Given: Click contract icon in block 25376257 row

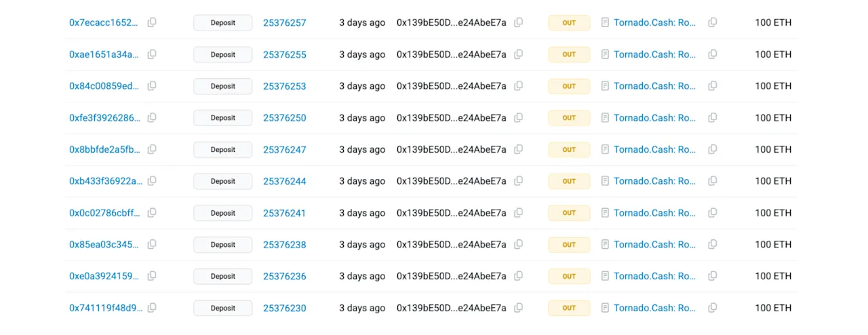Looking at the screenshot, I should pos(605,22).
